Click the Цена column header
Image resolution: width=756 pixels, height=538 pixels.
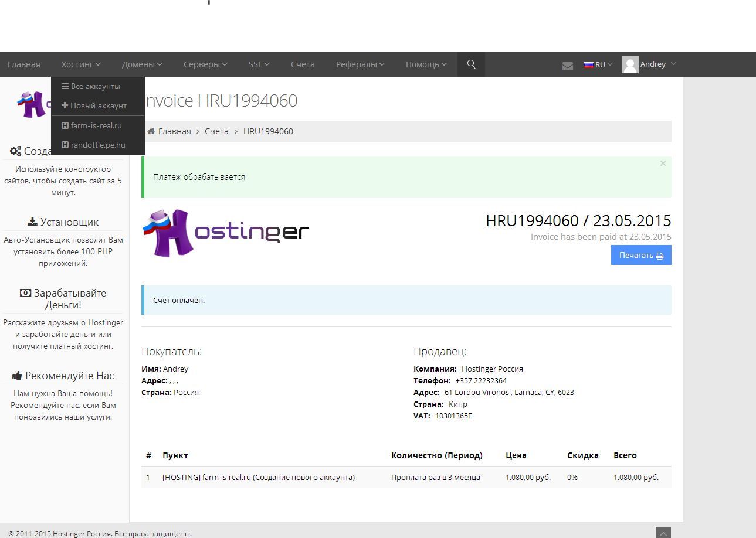[516, 455]
